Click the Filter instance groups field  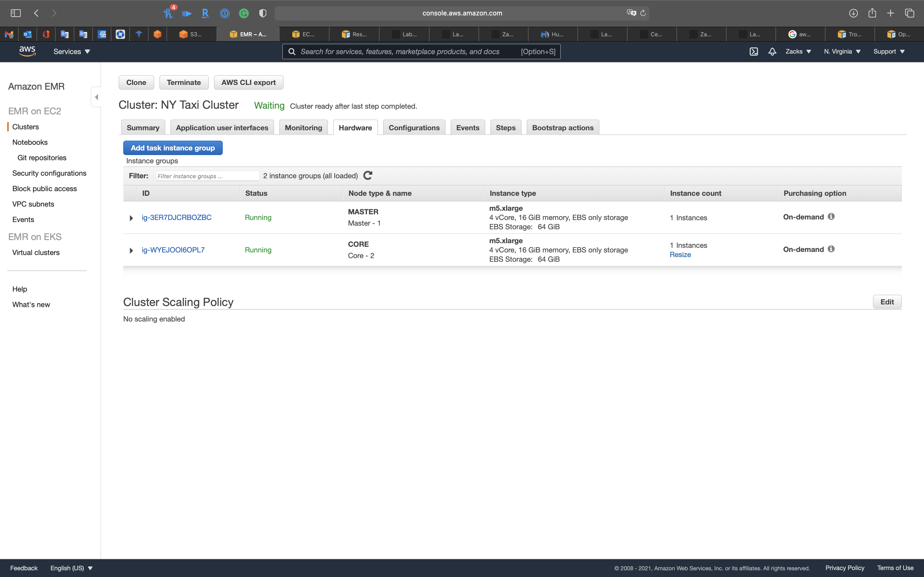(x=207, y=176)
